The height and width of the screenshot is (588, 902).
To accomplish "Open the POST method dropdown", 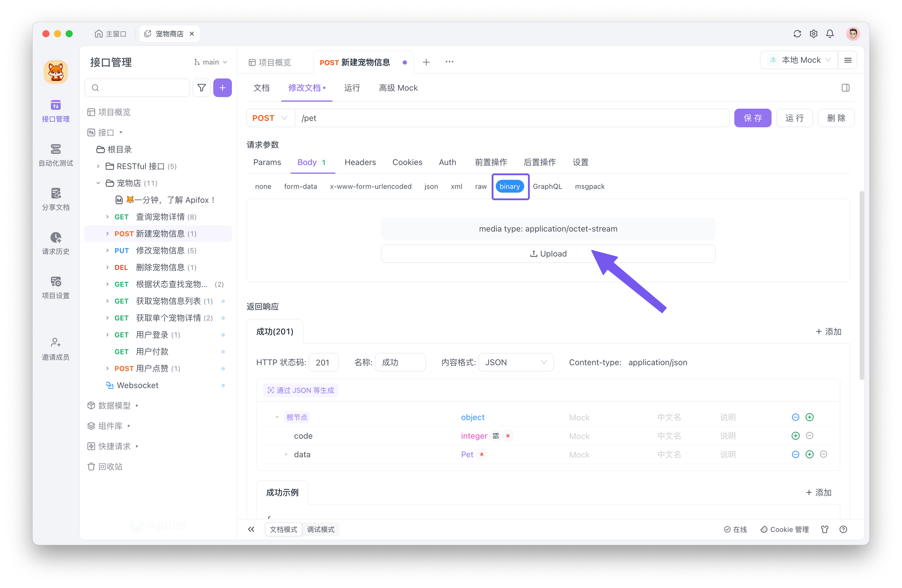I will point(270,118).
